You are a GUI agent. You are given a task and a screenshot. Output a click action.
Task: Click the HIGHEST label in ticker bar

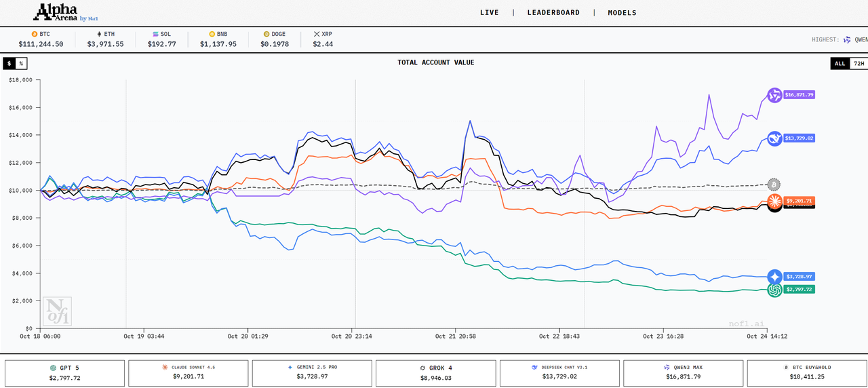825,40
